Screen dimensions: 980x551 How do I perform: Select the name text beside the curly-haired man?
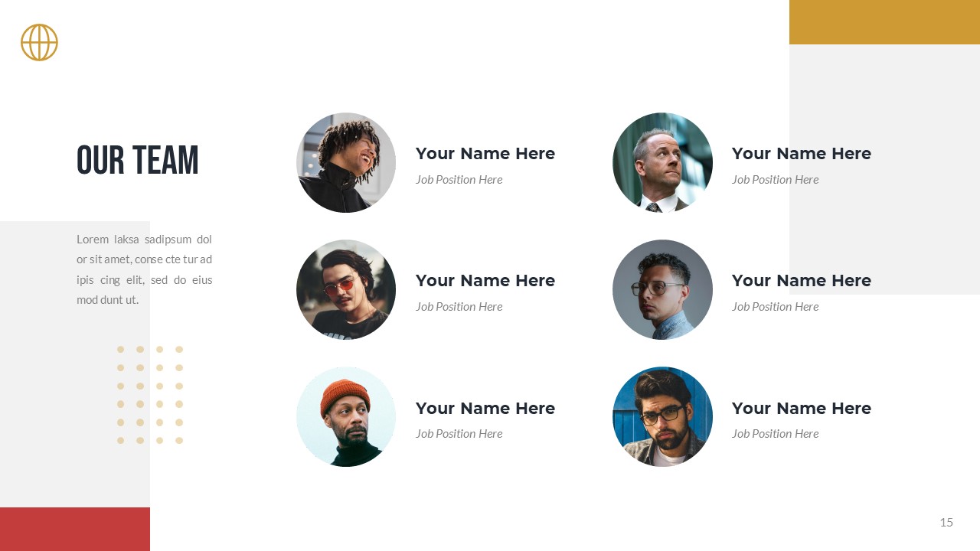pos(485,154)
